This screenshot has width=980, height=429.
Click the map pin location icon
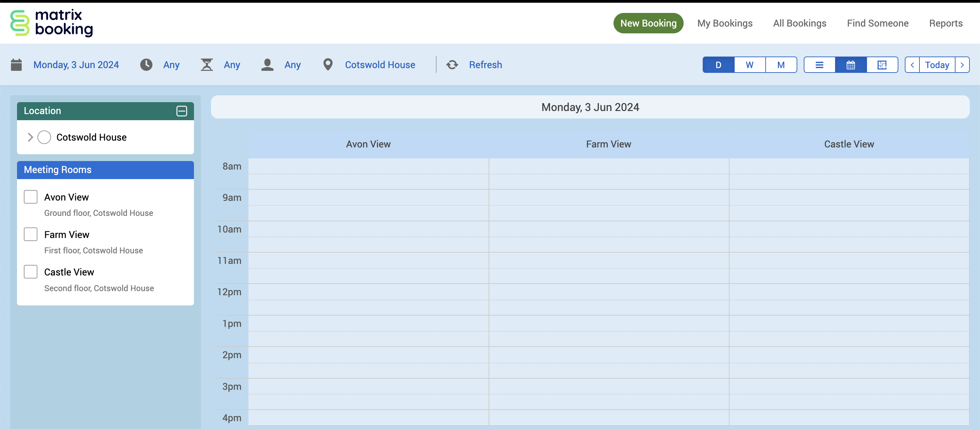point(328,65)
